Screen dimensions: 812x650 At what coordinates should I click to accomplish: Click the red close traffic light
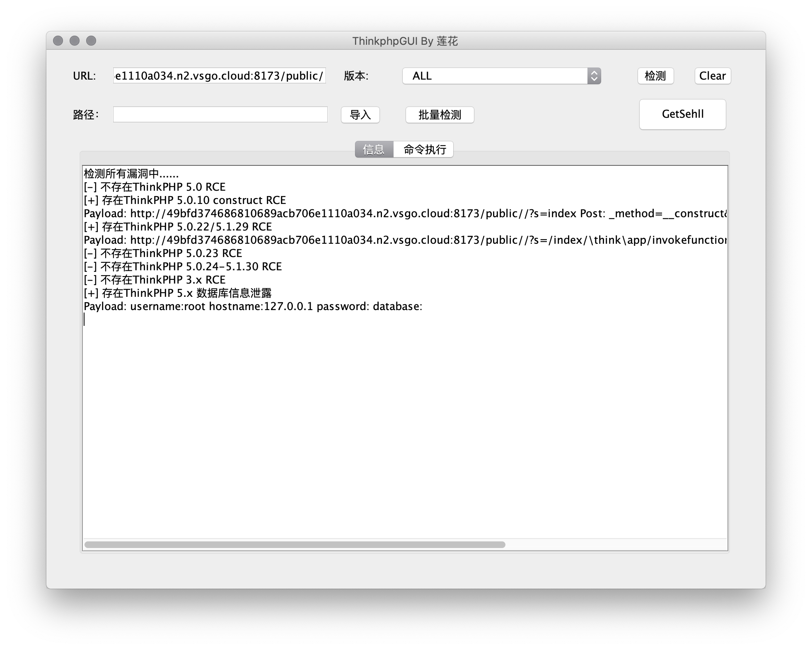pos(58,41)
